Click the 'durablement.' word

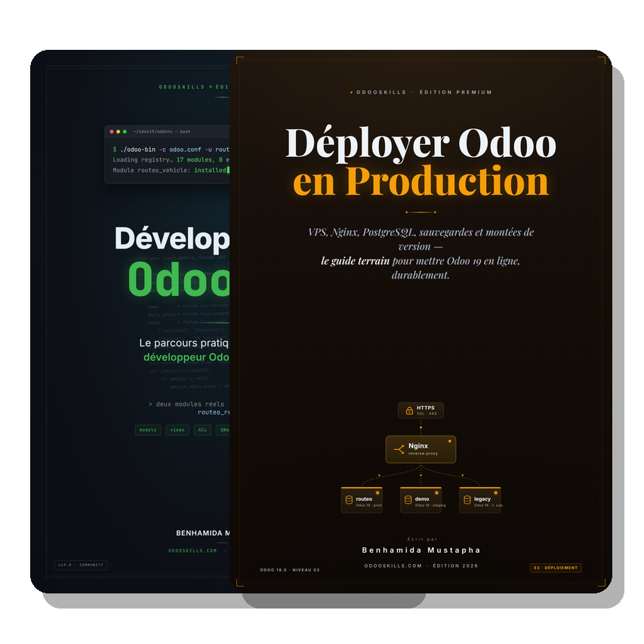(421, 275)
